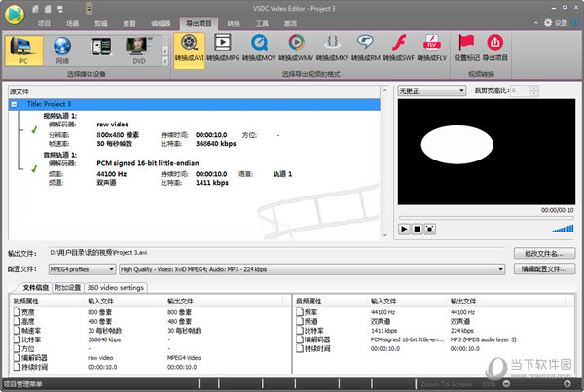This screenshot has height=392, width=584.
Task: Open the 转换 (Convert) ribbon tab
Action: (234, 23)
